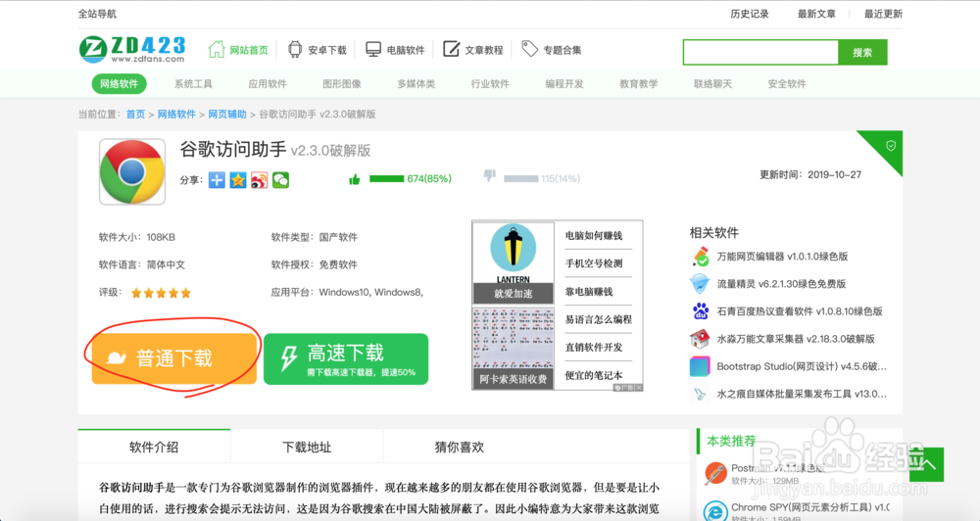Share to WeChat icon
This screenshot has width=980, height=521.
click(280, 180)
